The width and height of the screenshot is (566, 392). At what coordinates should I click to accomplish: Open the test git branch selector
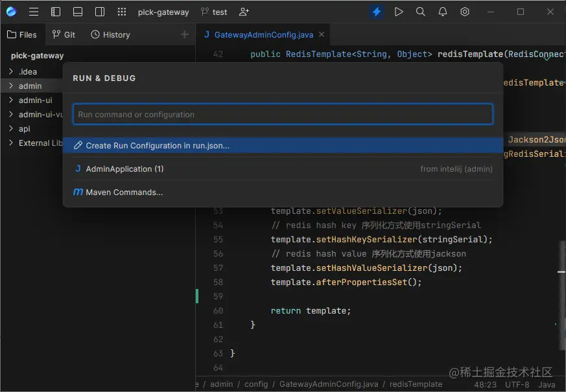coord(214,12)
